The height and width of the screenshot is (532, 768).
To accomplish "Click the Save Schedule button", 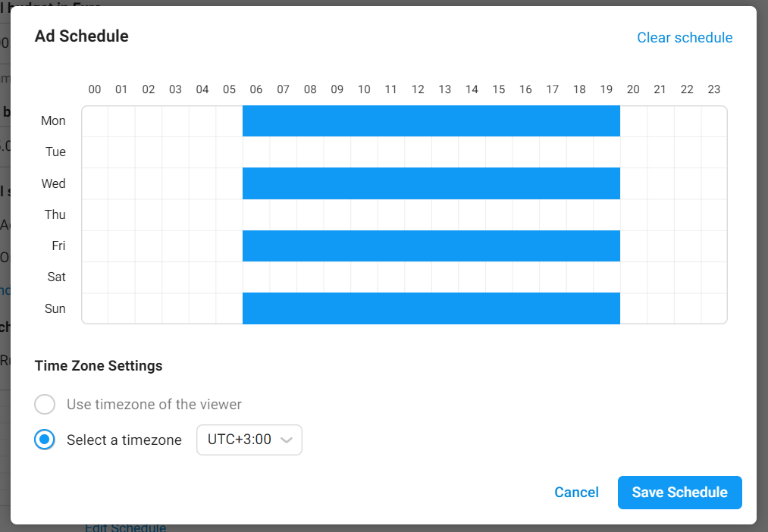I will click(x=679, y=493).
